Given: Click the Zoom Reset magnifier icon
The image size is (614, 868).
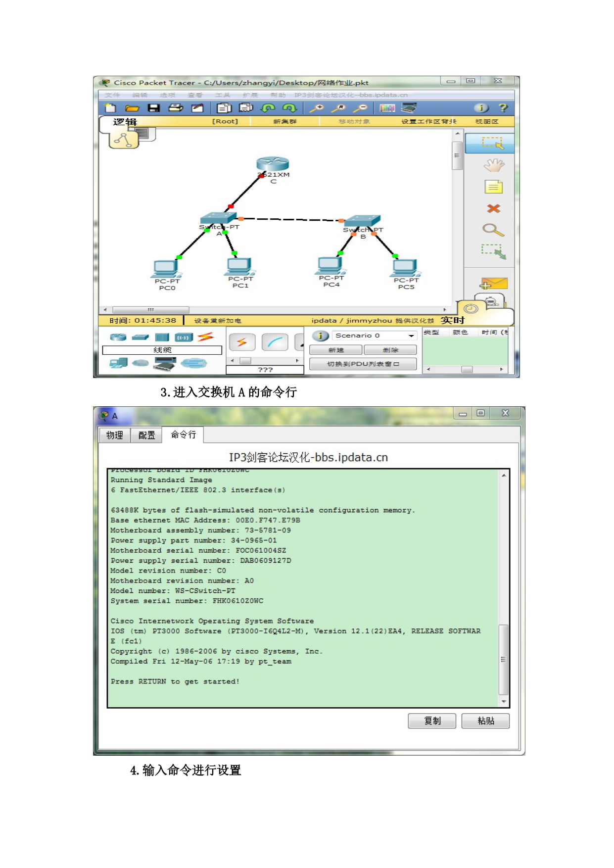Looking at the screenshot, I should tap(338, 108).
